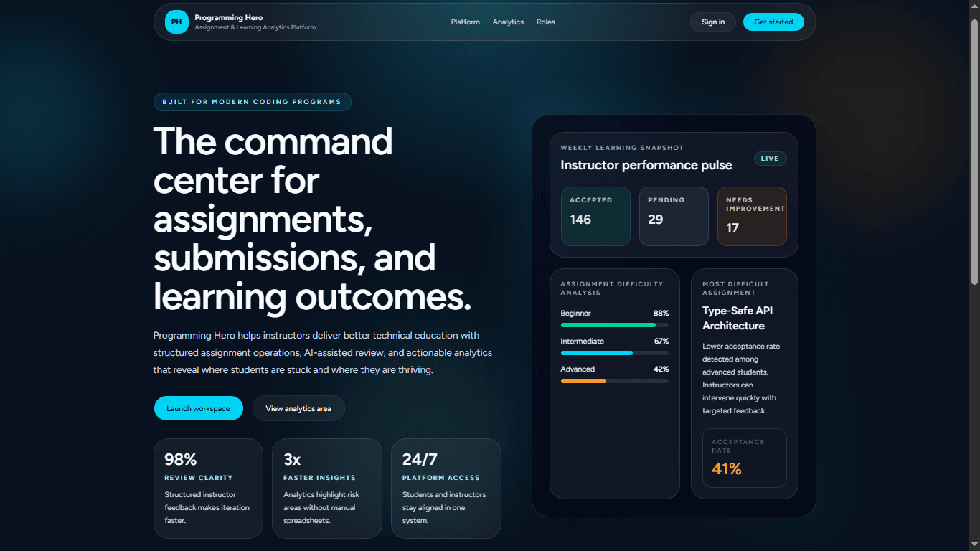This screenshot has height=551, width=980.
Task: Click the Intermediate 67% progress bar
Action: tap(614, 353)
